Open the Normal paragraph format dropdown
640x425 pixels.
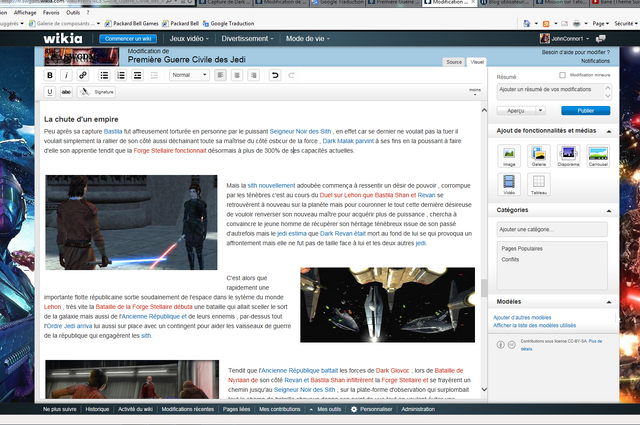coord(189,75)
